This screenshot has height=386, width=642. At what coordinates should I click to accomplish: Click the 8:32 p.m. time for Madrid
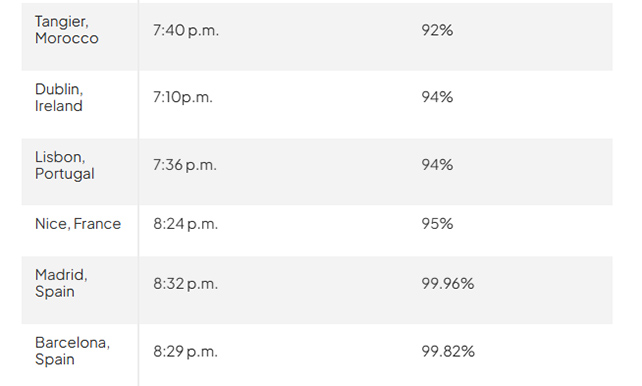coord(185,284)
